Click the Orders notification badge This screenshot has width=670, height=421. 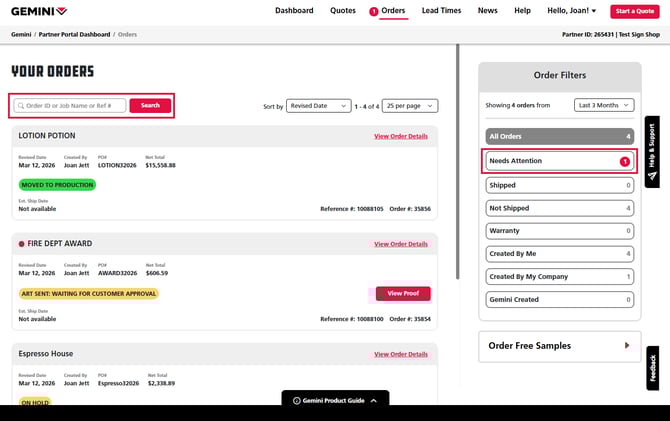click(374, 12)
